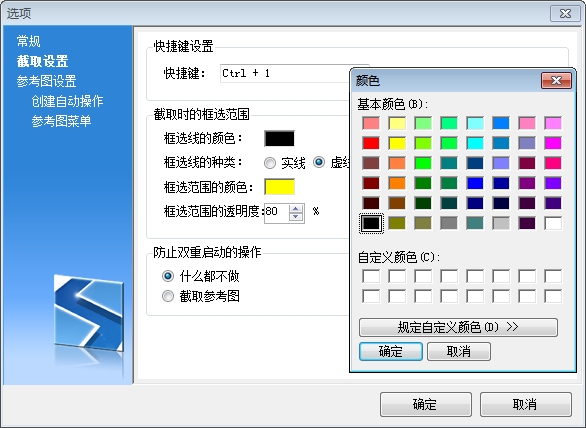Pick the pale yellow swatch in first row

pos(397,123)
